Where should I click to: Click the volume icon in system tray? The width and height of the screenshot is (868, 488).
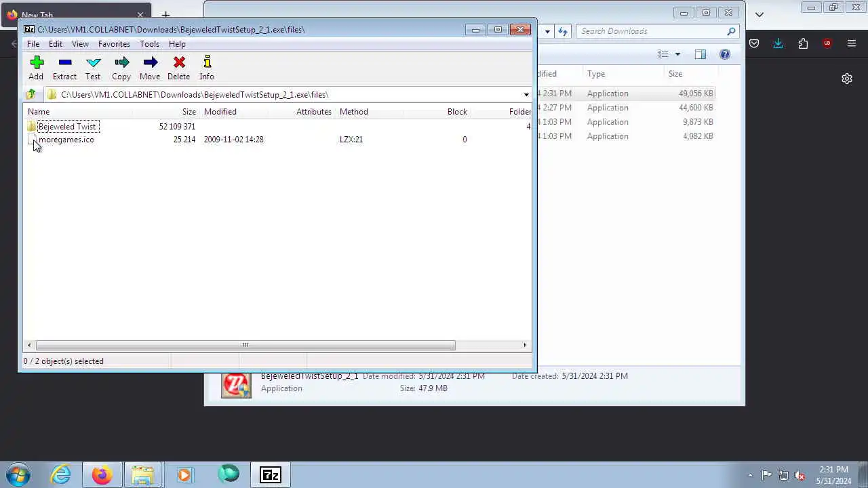click(x=800, y=475)
